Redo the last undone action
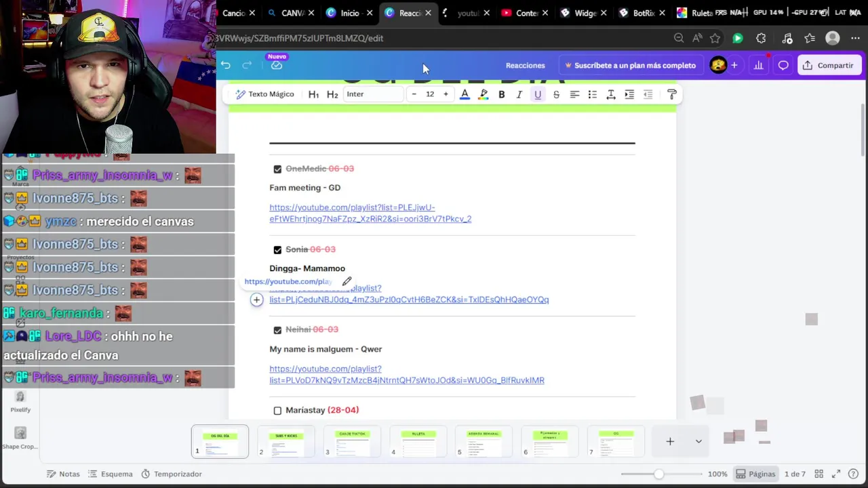 247,65
